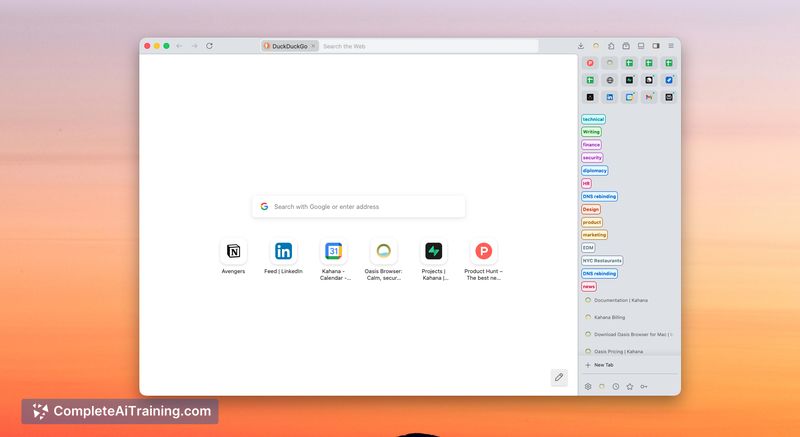Open the pinned Google Calendar tab
Image resolution: width=800 pixels, height=437 pixels.
tap(630, 97)
